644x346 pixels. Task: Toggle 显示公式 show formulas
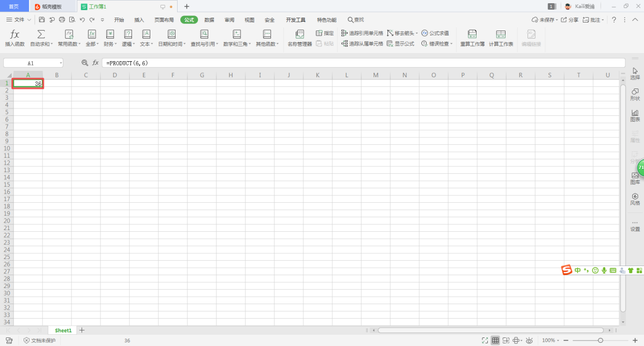coord(400,44)
